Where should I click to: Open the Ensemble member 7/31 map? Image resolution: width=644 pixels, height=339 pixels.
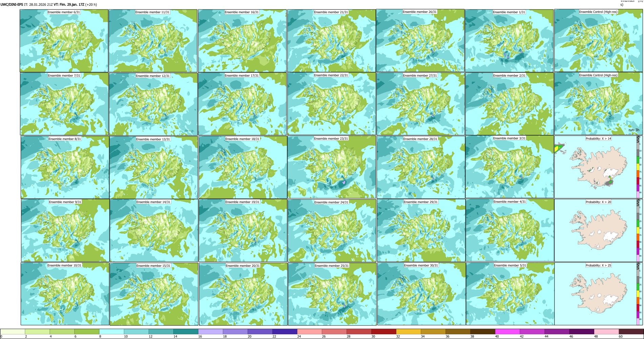64,104
